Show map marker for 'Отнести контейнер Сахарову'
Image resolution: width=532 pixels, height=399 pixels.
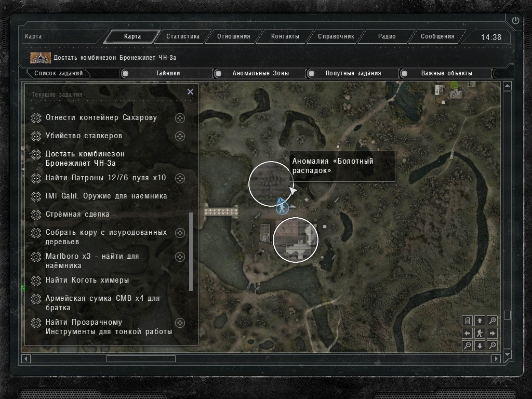[x=180, y=118]
